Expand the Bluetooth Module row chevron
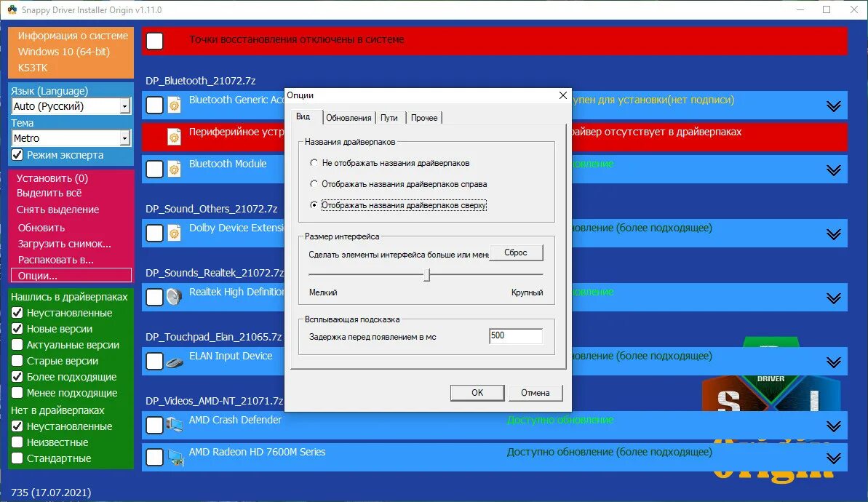 [x=834, y=170]
